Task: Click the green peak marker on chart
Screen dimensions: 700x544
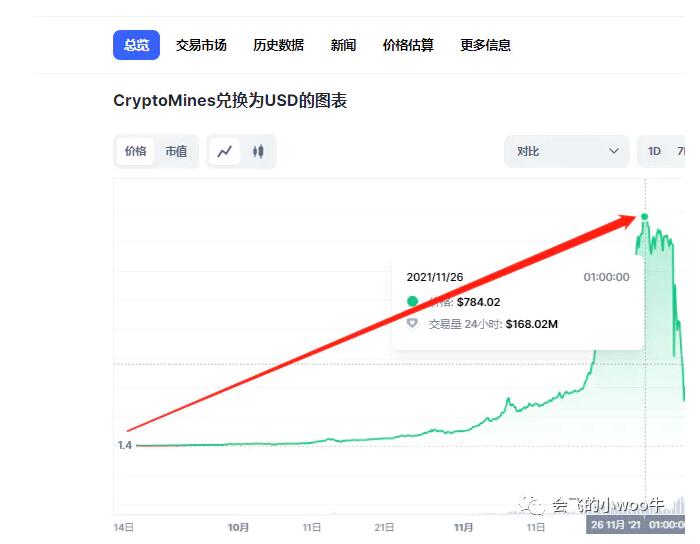Action: click(644, 217)
